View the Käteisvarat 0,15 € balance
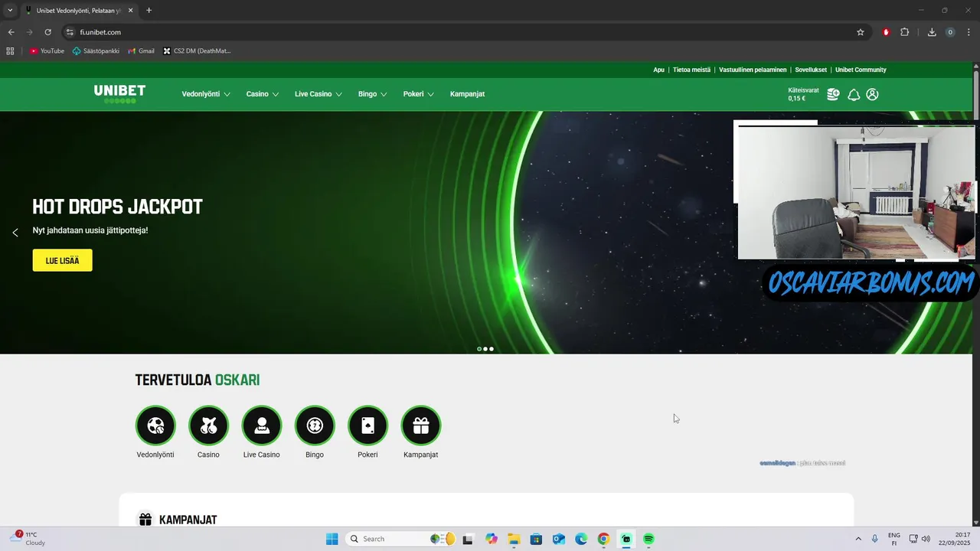This screenshot has height=551, width=980. tap(803, 94)
